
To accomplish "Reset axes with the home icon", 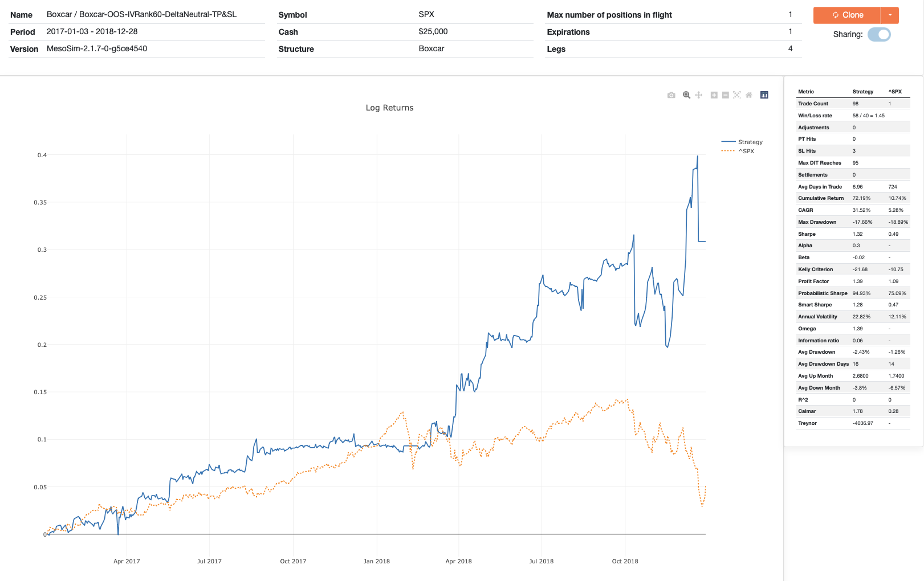I will pos(749,95).
